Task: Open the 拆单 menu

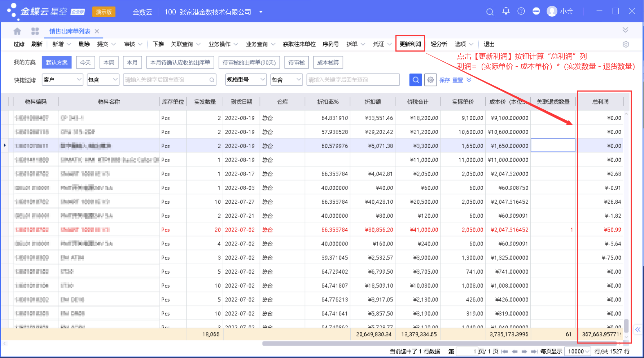Action: 355,44
